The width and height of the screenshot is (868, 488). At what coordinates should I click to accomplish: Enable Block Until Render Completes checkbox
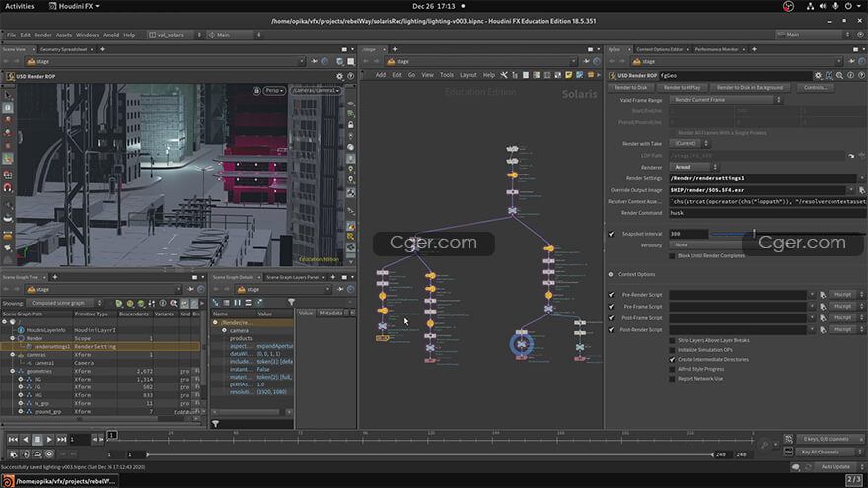pos(672,255)
